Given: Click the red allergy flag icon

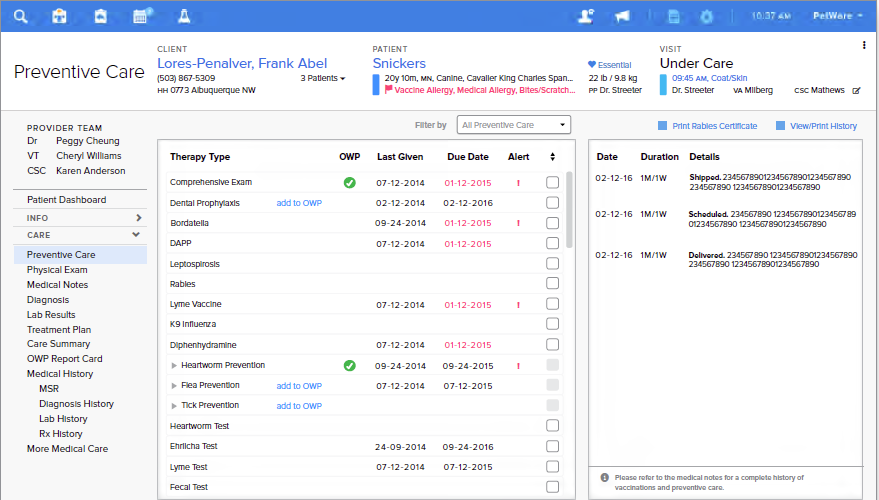Looking at the screenshot, I should [388, 89].
